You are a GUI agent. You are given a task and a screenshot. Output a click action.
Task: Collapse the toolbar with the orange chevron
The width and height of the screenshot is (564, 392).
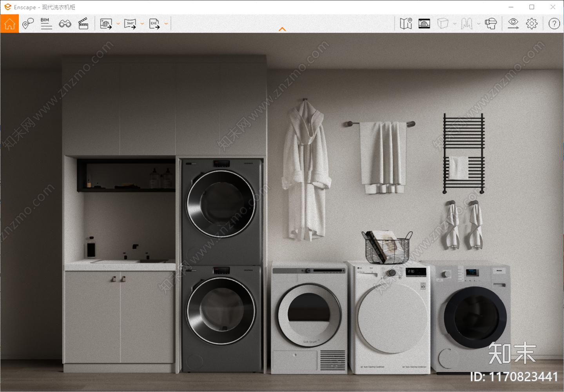(x=282, y=29)
